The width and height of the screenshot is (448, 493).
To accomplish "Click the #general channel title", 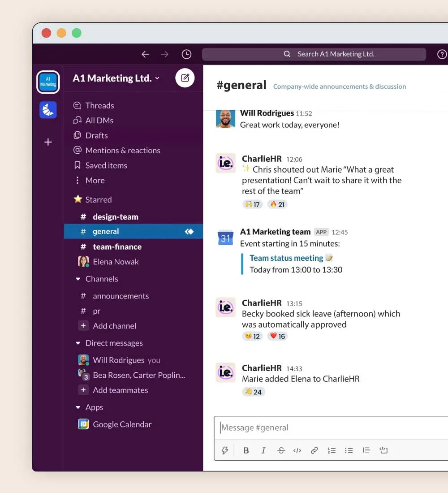I will pos(241,85).
